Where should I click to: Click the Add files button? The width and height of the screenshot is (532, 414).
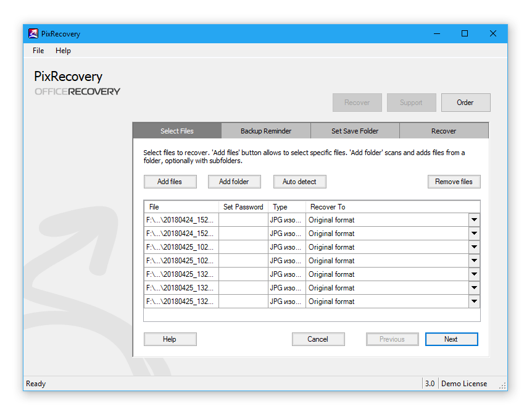170,182
